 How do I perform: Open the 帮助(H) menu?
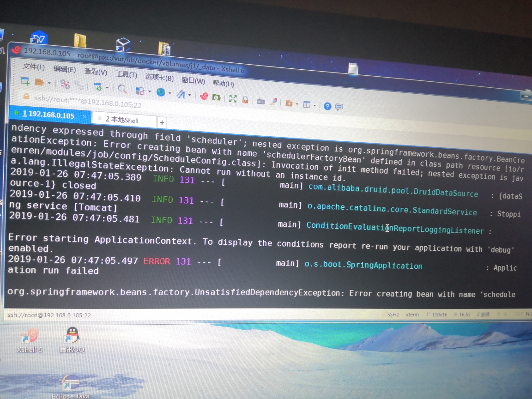tap(223, 83)
